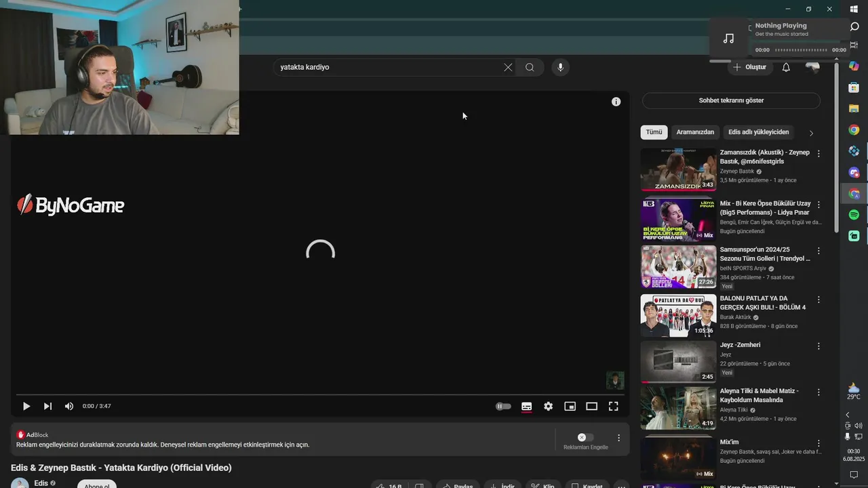Open Task View on taskbar
The height and width of the screenshot is (488, 868).
point(854,45)
